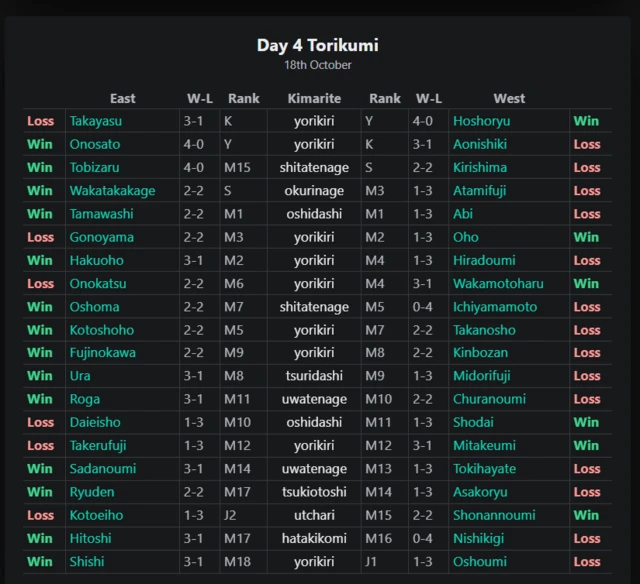Select the hatakikomi technique link
640x584 pixels.
pyautogui.click(x=314, y=538)
